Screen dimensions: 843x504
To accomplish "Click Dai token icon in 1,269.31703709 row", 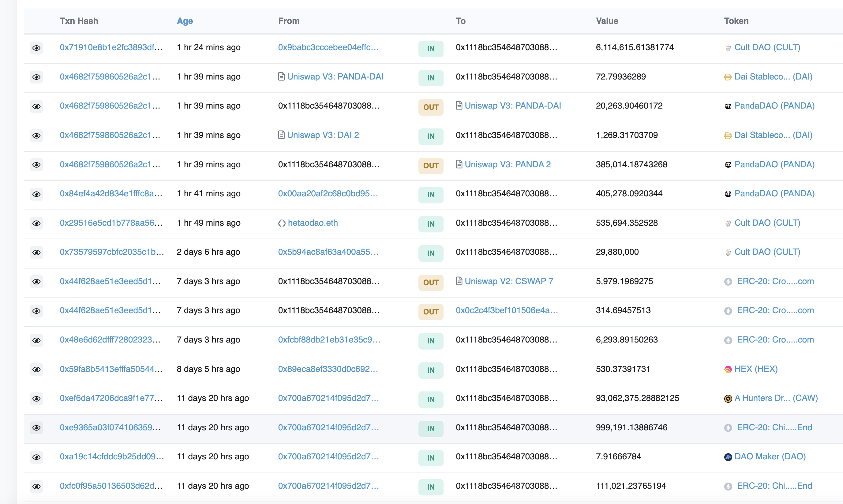I will pyautogui.click(x=728, y=135).
